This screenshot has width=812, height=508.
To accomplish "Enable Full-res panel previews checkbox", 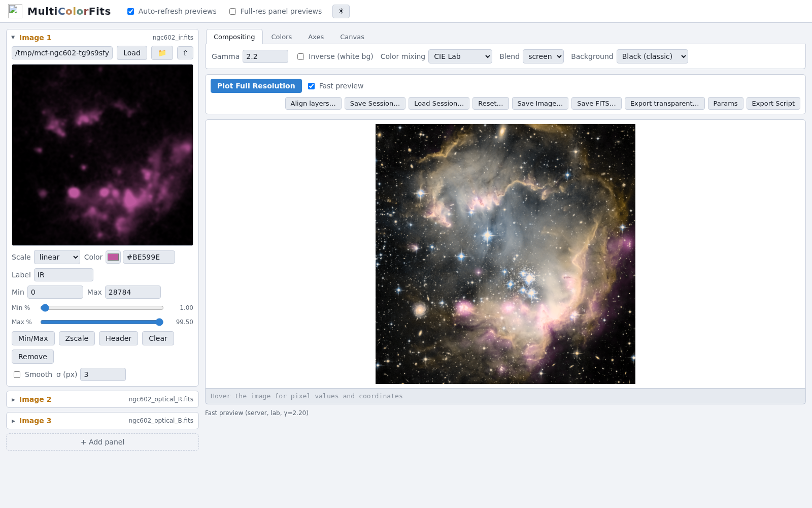I will click(233, 11).
